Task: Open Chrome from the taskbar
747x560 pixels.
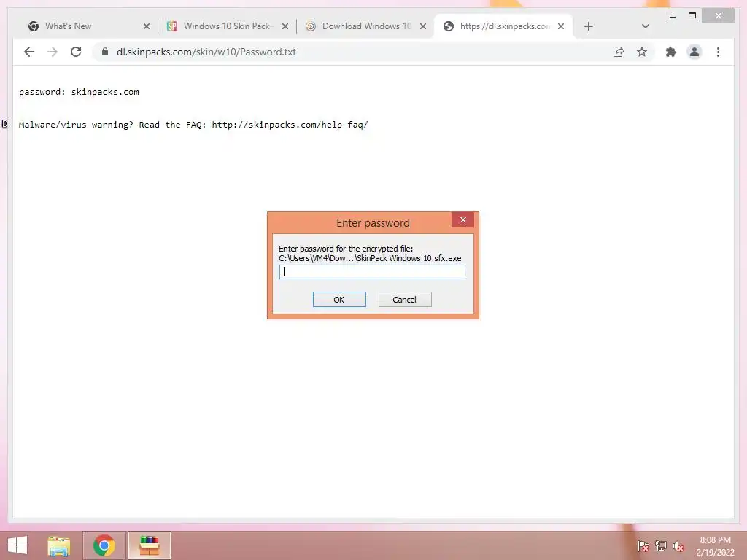Action: click(x=104, y=545)
